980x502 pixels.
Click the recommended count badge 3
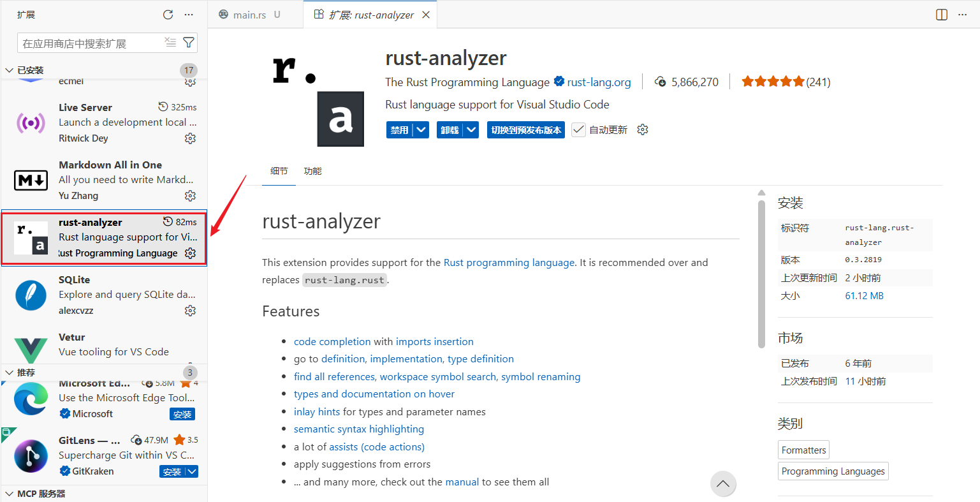click(x=189, y=373)
